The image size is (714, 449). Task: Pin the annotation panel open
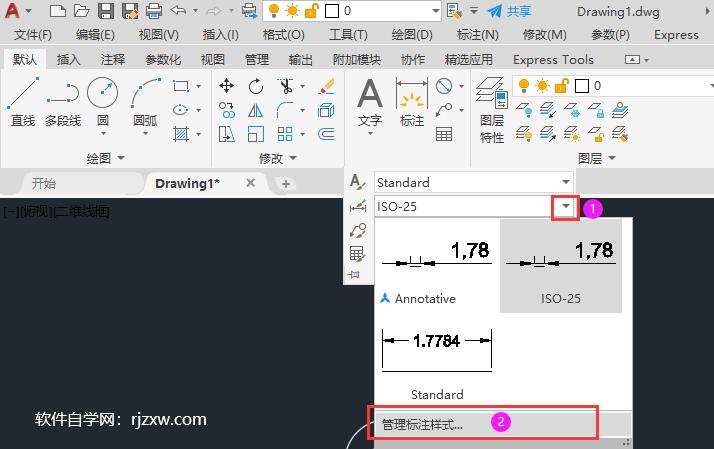click(x=354, y=274)
